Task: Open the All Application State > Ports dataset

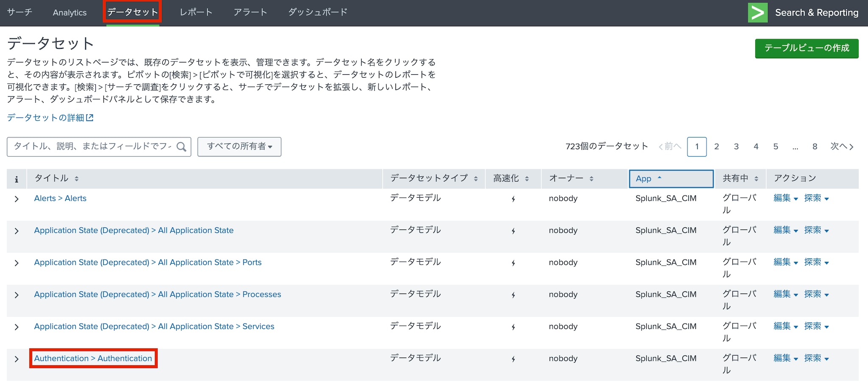Action: (x=147, y=263)
